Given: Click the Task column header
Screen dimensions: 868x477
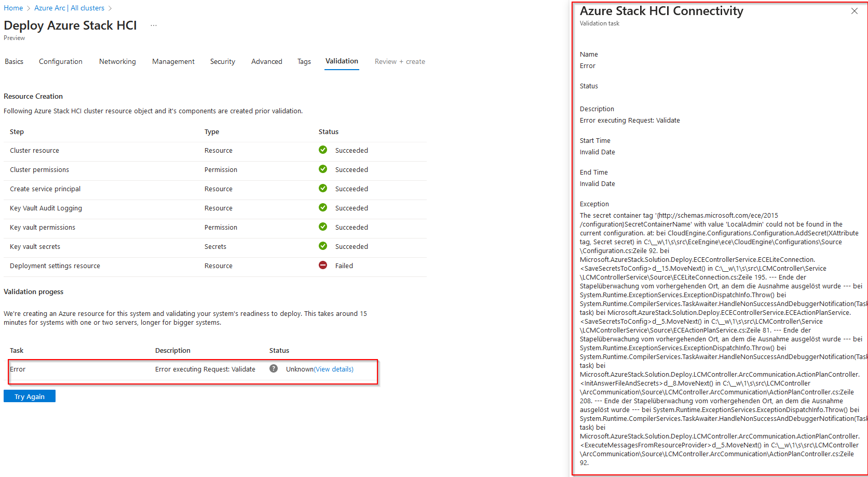Looking at the screenshot, I should tap(17, 350).
